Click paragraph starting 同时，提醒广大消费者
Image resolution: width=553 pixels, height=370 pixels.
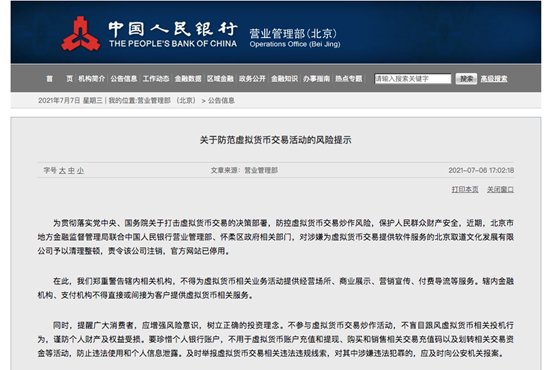[x=275, y=339]
